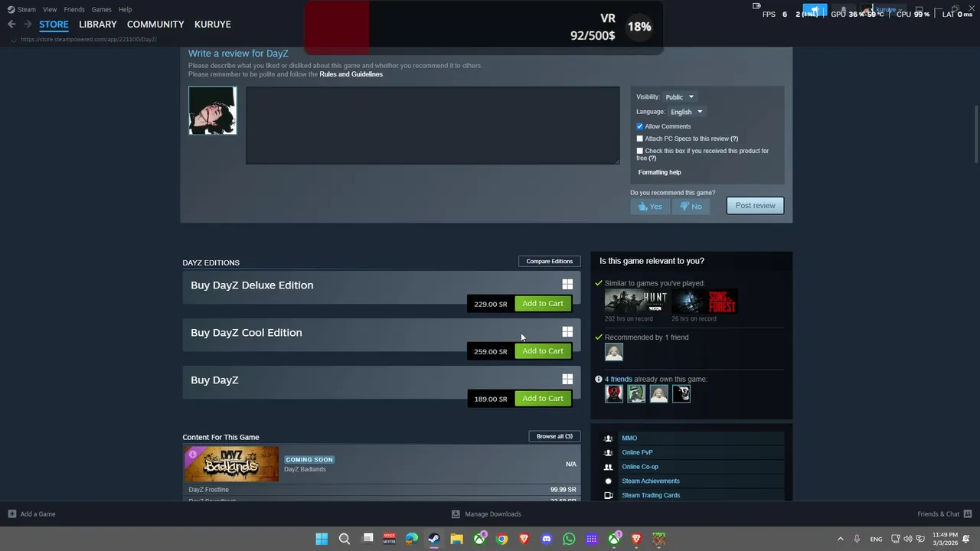Click the Windows platform icon for Cool Edition
Viewport: 980px width, 551px height.
pyautogui.click(x=567, y=332)
